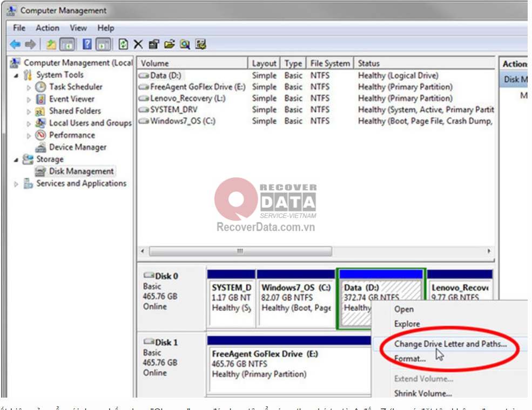
Task: Choose Change Drive Letter and Paths
Action: tap(450, 344)
